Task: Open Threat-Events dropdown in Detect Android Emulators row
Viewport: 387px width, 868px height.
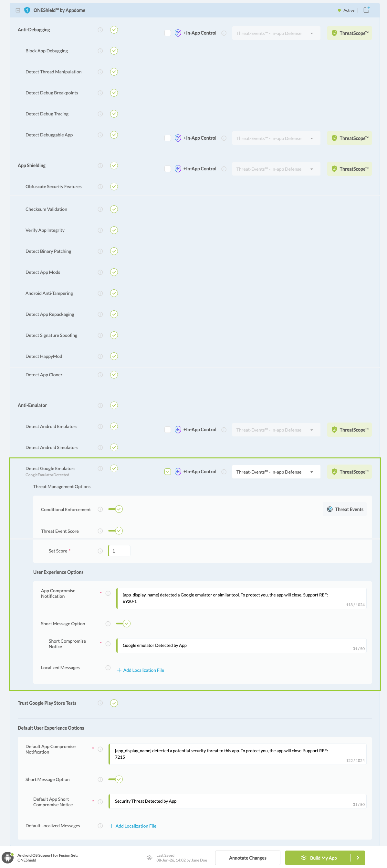Action: pos(276,430)
